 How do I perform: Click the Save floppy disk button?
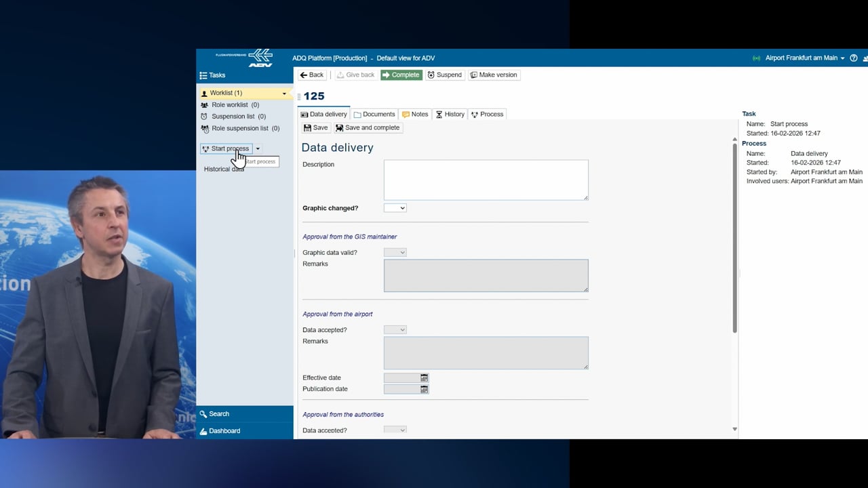[x=315, y=127]
